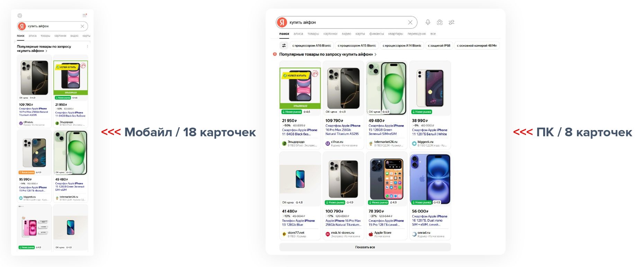
Task: Toggle filter chip 'с процессором A16 Bionic'
Action: pyautogui.click(x=312, y=45)
